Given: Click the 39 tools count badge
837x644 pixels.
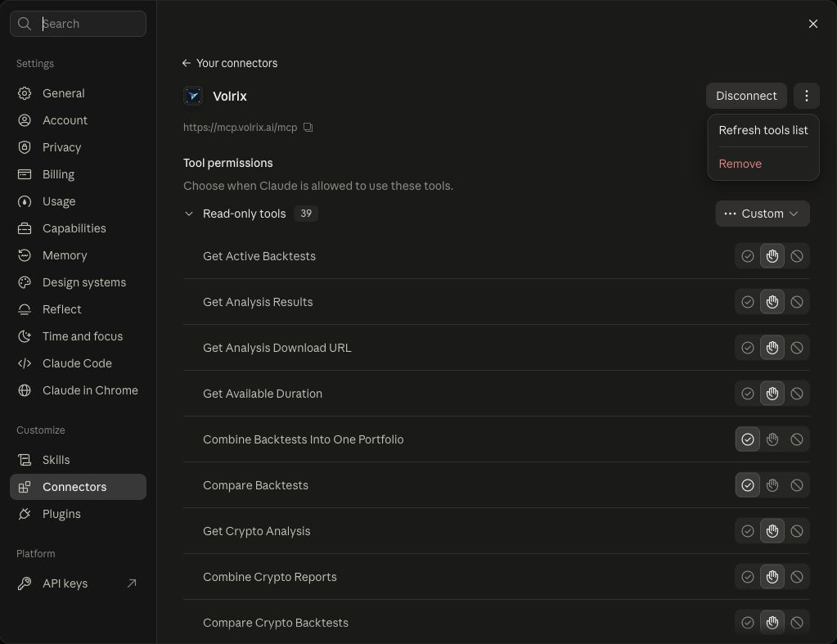Looking at the screenshot, I should click(x=306, y=214).
